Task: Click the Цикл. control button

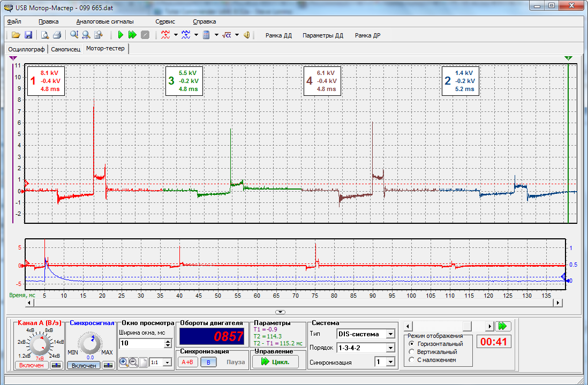Action: (276, 362)
